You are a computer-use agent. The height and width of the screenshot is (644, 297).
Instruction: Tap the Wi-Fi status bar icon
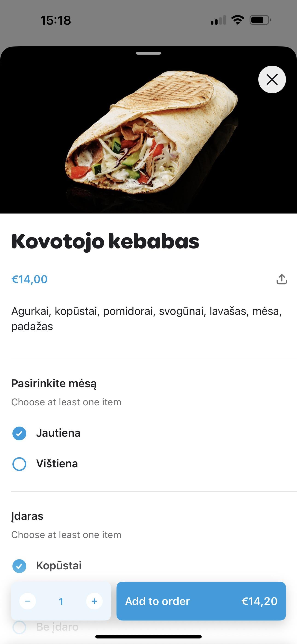[238, 20]
